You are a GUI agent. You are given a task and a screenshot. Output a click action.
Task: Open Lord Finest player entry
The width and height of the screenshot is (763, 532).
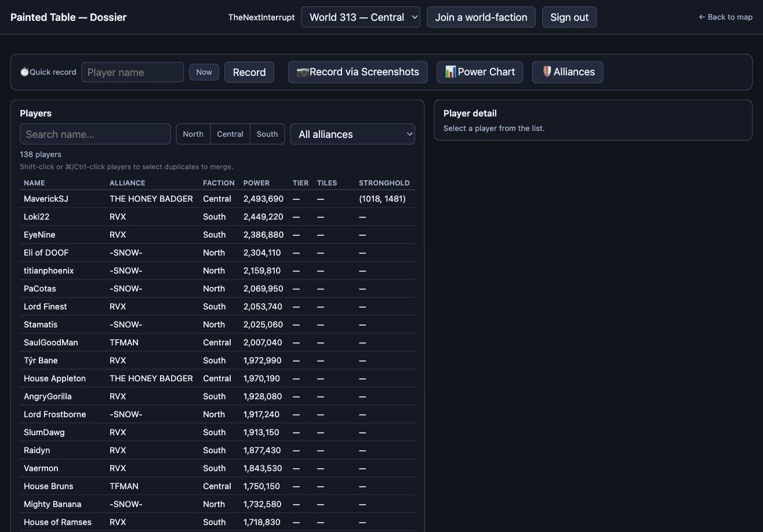pos(217,307)
